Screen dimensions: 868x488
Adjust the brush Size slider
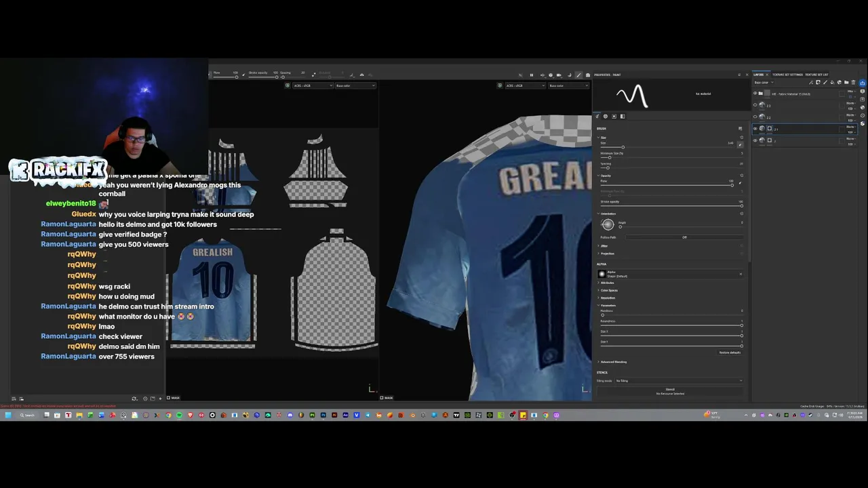667,147
